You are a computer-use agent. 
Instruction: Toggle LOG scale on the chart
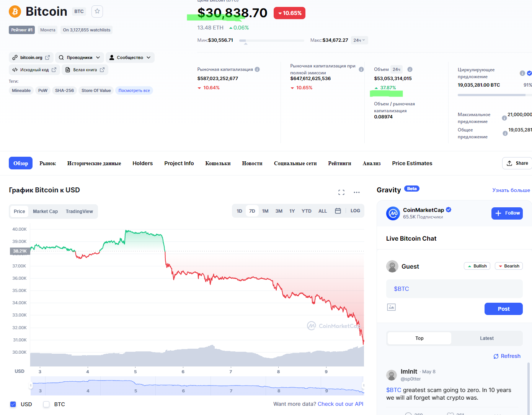click(355, 211)
